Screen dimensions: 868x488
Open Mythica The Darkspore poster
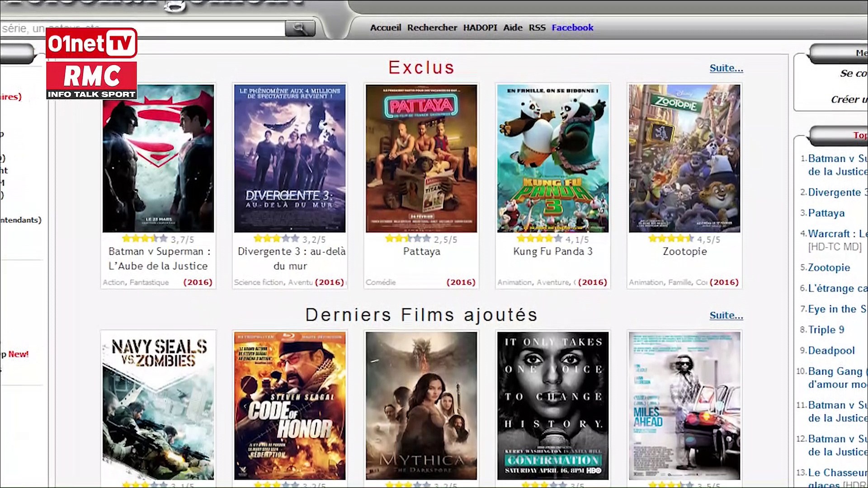[421, 406]
